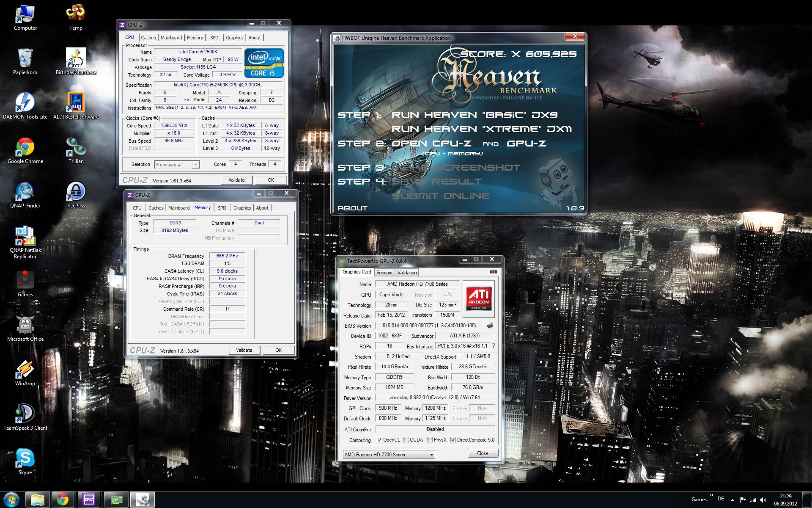This screenshot has height=508, width=812.
Task: Click the GPU-Z screenshot camera icon
Action: coord(493,272)
